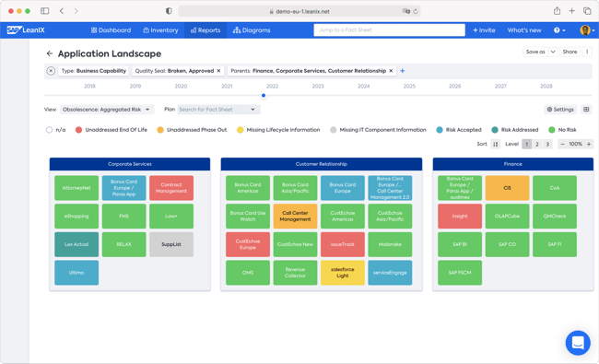Open the Diagrams tab
Screen dimensions: 599x364
coord(252,30)
